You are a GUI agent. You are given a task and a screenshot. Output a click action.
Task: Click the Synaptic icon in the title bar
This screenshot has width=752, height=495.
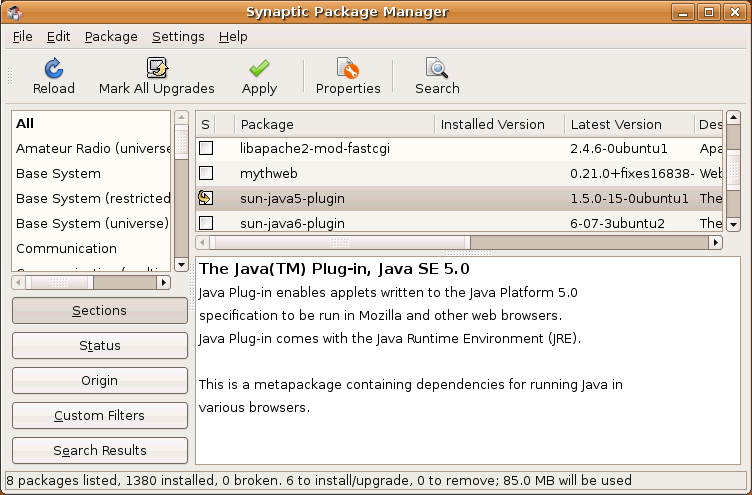pyautogui.click(x=15, y=12)
